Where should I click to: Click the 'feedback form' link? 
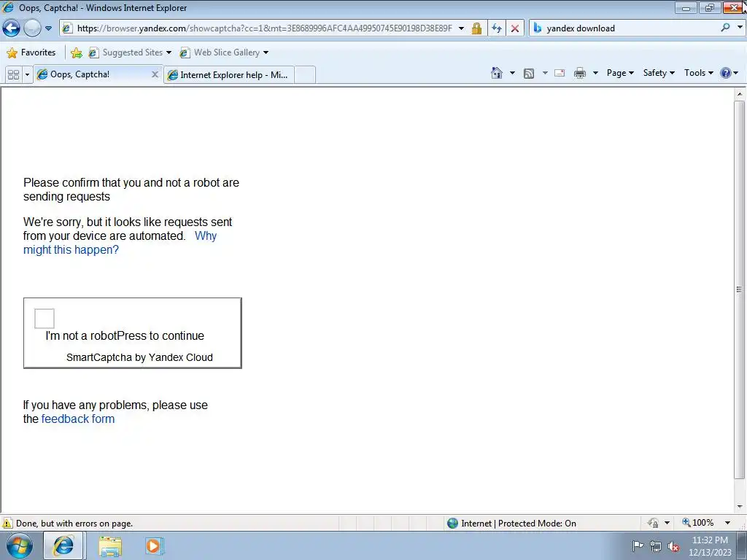click(x=78, y=419)
